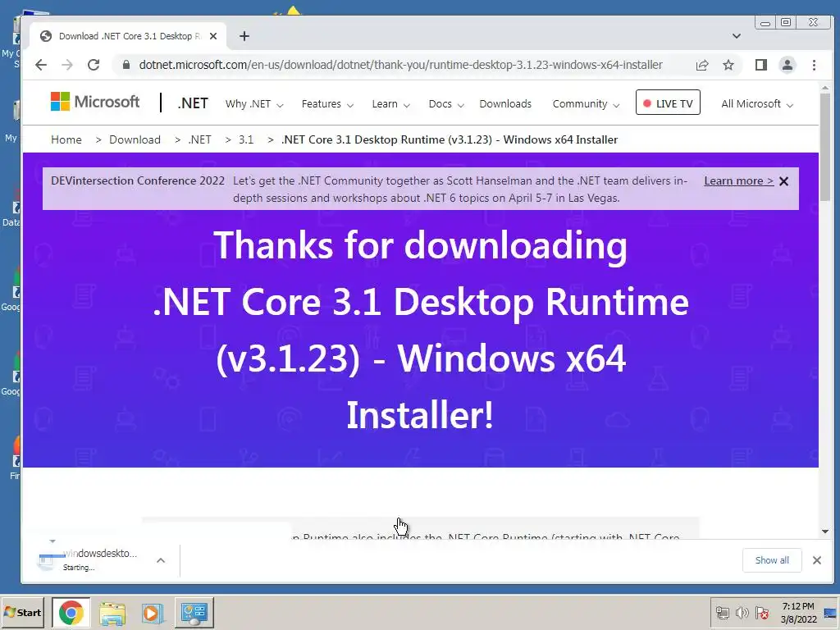The image size is (840, 630).
Task: Click the scrollbar down arrow
Action: [825, 532]
